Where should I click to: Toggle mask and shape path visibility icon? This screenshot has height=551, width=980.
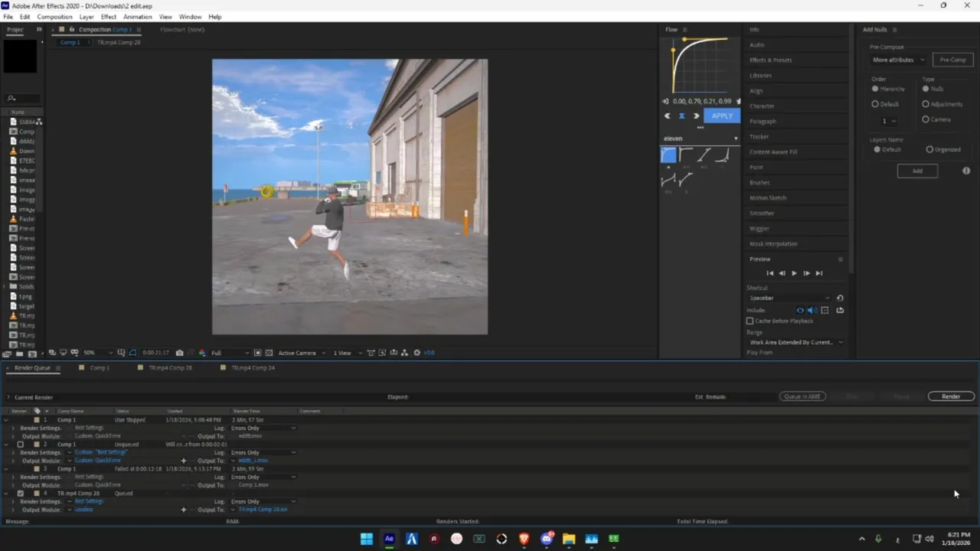[132, 353]
